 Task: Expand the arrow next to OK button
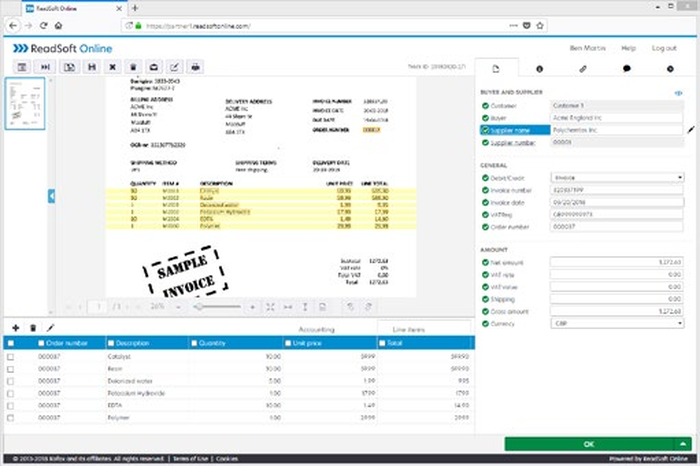tap(683, 444)
